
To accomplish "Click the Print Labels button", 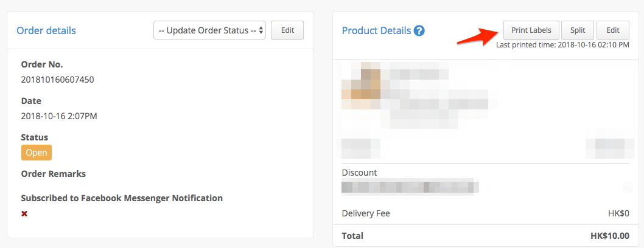I will [x=531, y=30].
